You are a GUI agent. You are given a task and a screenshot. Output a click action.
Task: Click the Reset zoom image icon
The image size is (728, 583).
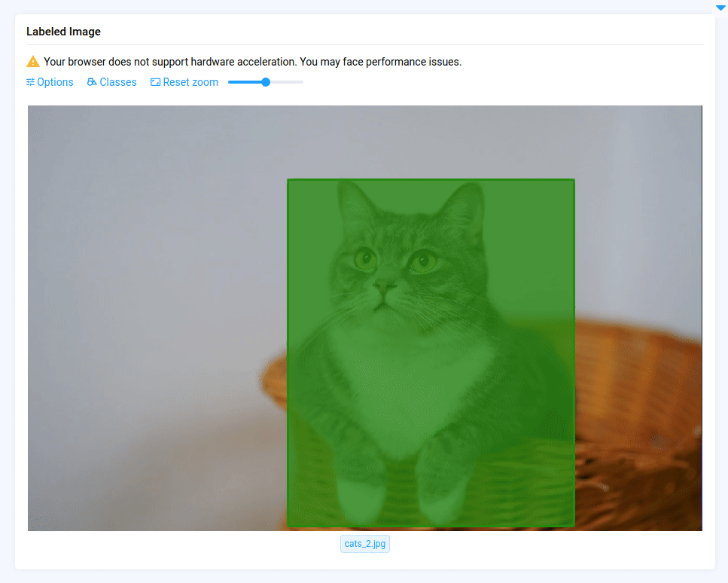[155, 82]
